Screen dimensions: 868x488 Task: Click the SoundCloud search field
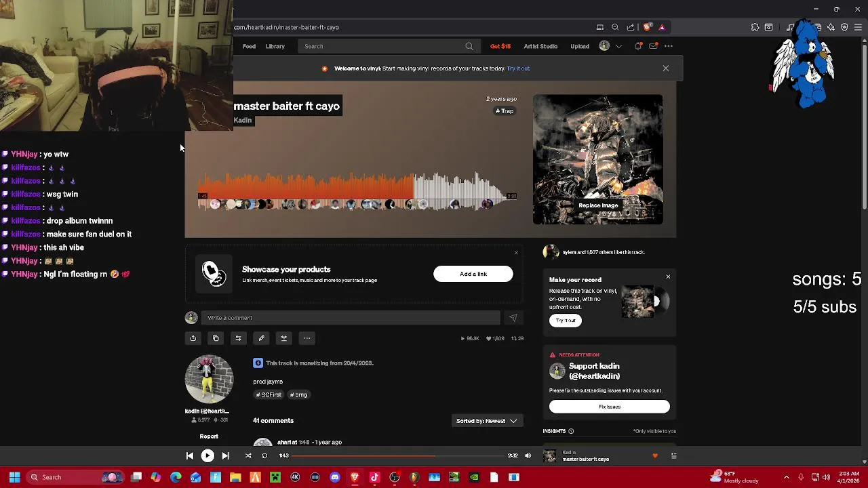point(388,46)
